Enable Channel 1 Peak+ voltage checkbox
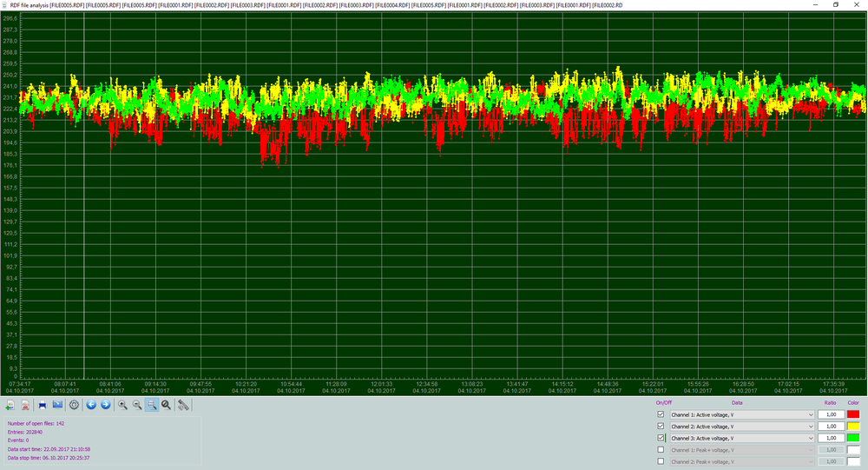Screen dimensions: 868x470 click(x=661, y=449)
